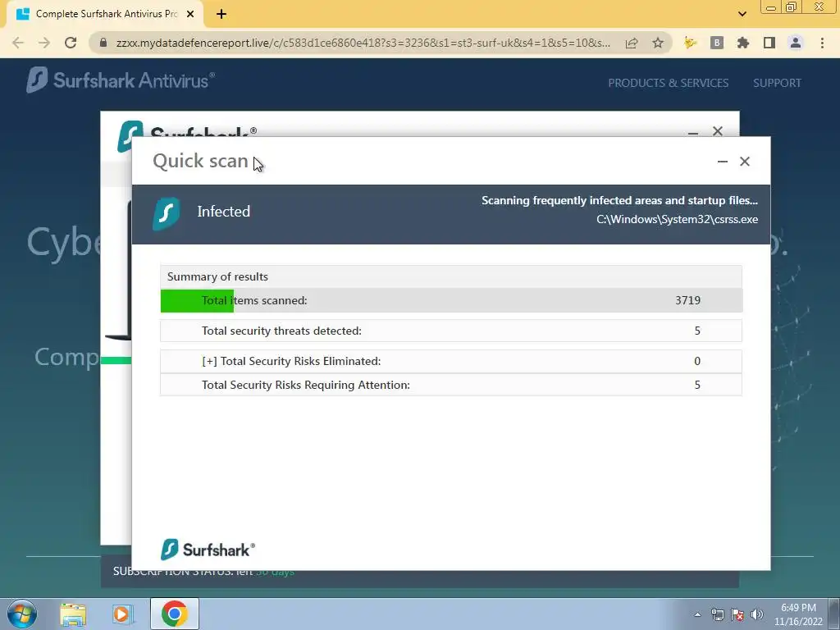The height and width of the screenshot is (630, 840).
Task: Open the B extension icon
Action: point(717,43)
